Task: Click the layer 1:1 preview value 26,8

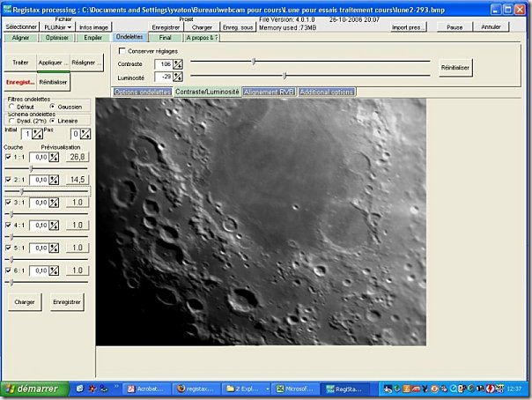Action: [x=78, y=157]
